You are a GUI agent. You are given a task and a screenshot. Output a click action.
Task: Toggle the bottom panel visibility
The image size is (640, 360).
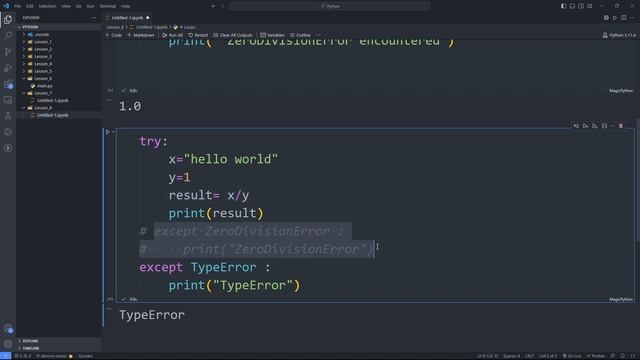click(x=572, y=6)
